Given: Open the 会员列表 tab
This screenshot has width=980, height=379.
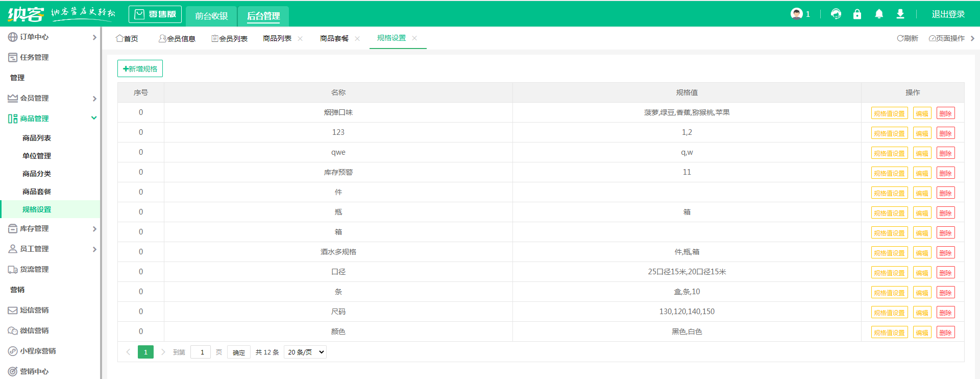Looking at the screenshot, I should coord(230,38).
